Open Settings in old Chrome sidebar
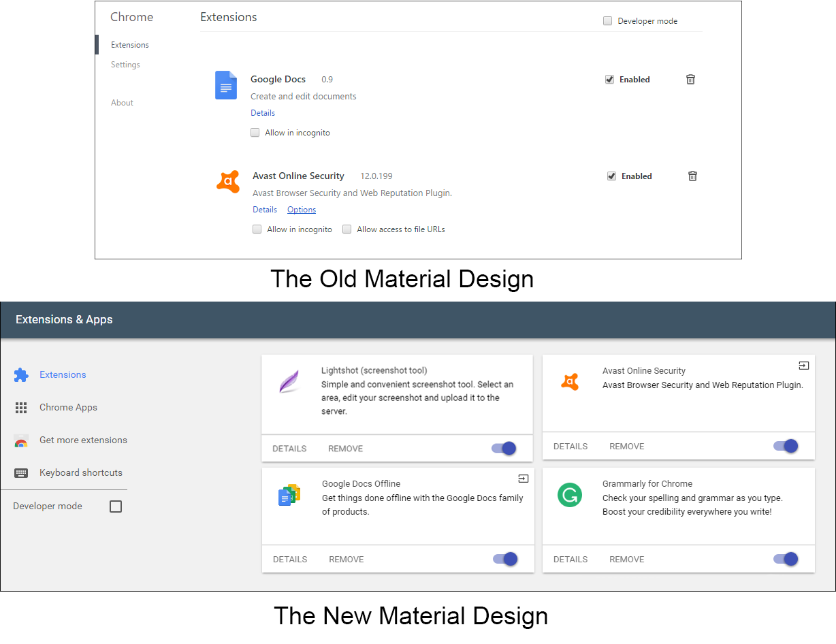This screenshot has height=644, width=836. pos(125,65)
